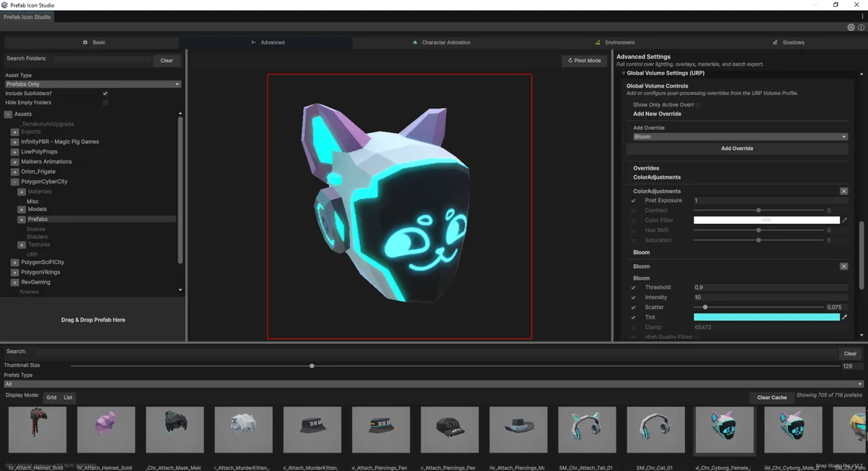Open the settings gear icon at top right
The width and height of the screenshot is (868, 471).
(x=851, y=28)
